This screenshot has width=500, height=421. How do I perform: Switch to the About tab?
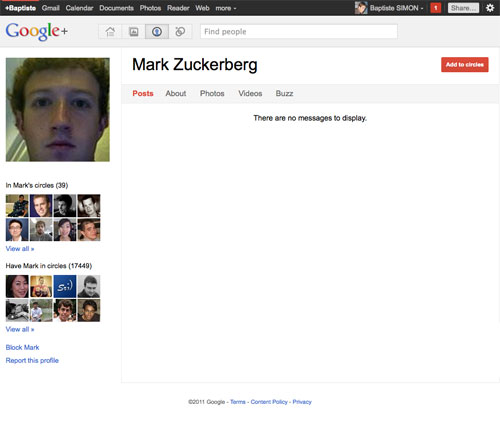click(176, 93)
